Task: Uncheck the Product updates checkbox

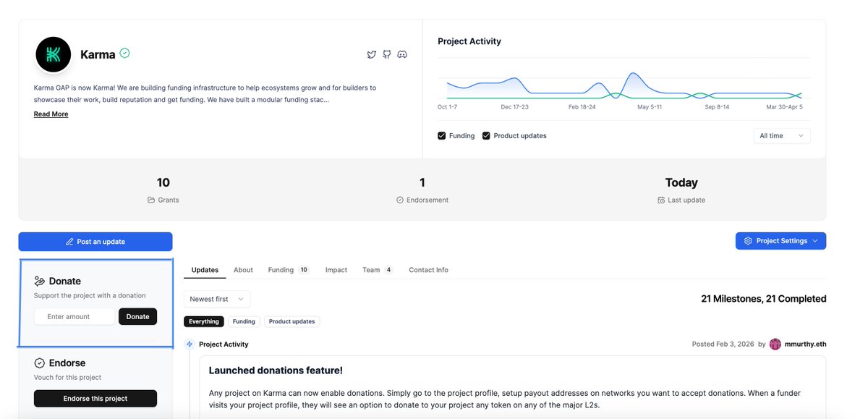Action: (486, 136)
